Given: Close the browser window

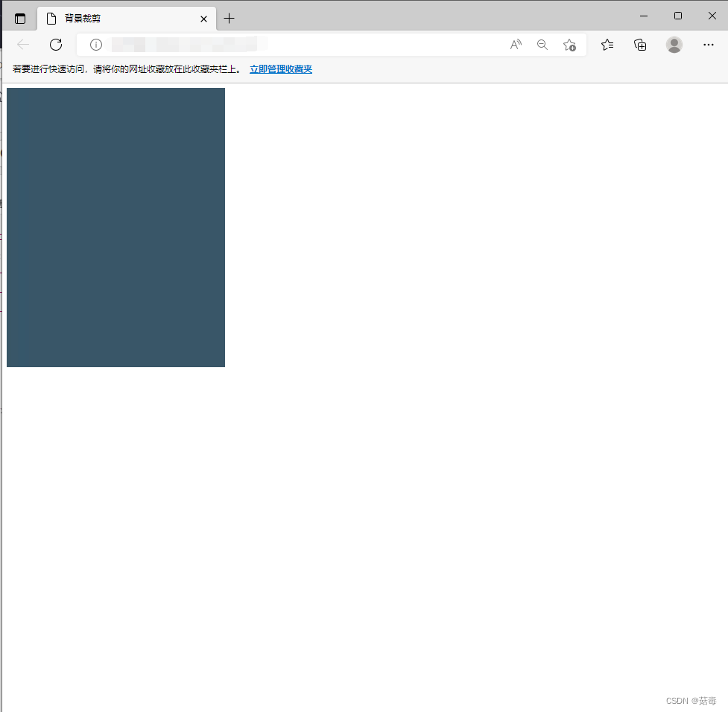Looking at the screenshot, I should pos(712,16).
